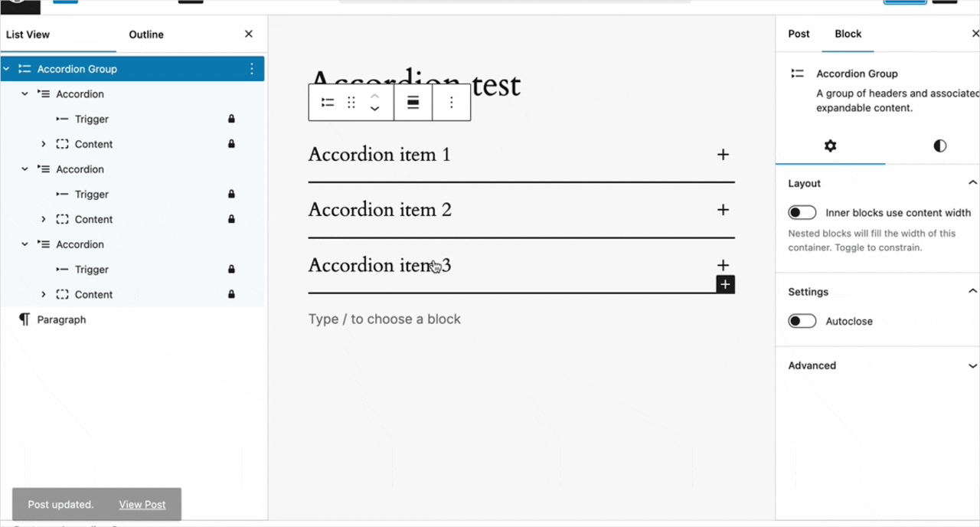
Task: Click plus icon on Accordion item 1
Action: [x=723, y=155]
